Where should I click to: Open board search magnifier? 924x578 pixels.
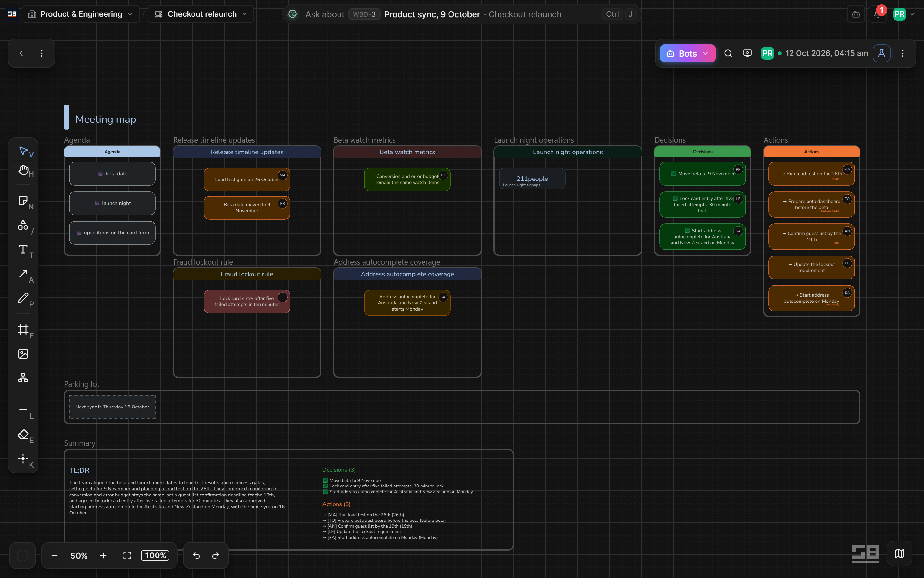728,54
